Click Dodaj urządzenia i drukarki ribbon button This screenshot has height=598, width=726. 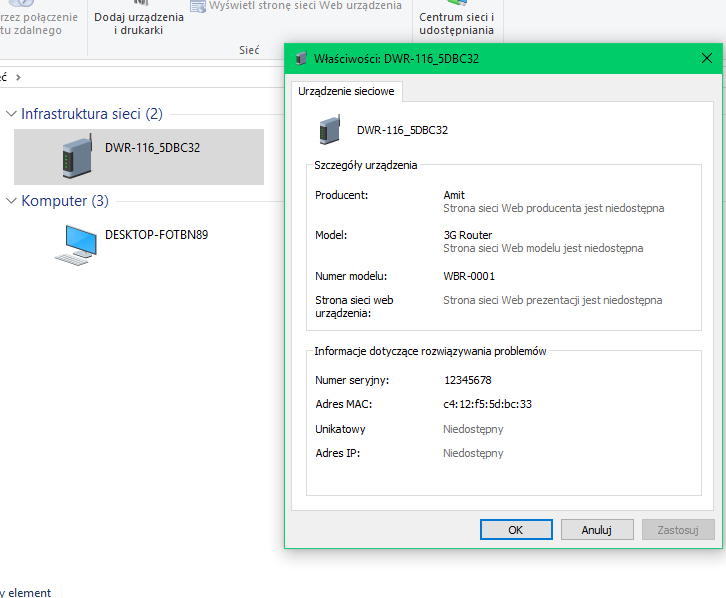click(139, 23)
